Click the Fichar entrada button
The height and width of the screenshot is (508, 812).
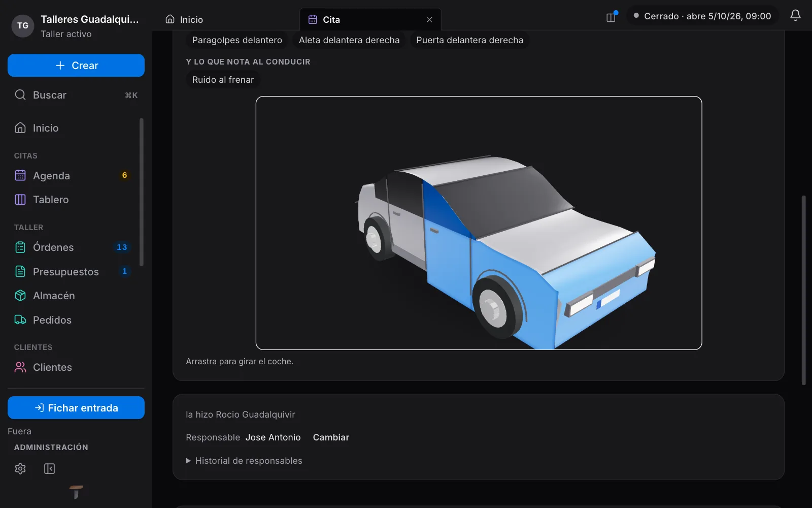[76, 408]
